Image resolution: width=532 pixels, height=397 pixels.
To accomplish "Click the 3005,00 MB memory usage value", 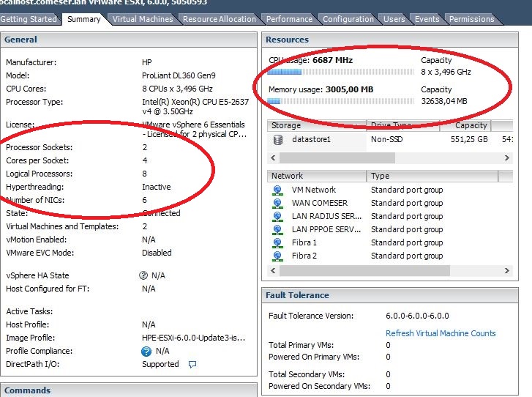I will tap(349, 89).
